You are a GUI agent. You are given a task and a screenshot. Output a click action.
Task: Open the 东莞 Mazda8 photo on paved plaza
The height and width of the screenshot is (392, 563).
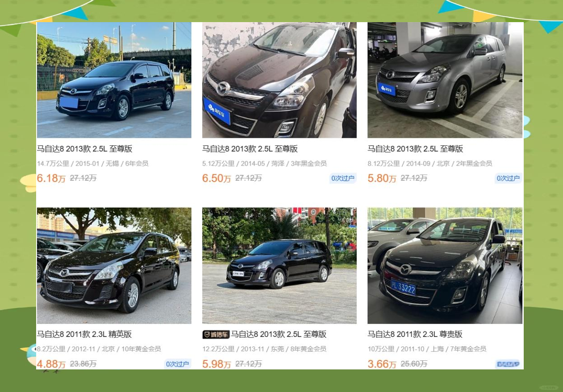[279, 266]
